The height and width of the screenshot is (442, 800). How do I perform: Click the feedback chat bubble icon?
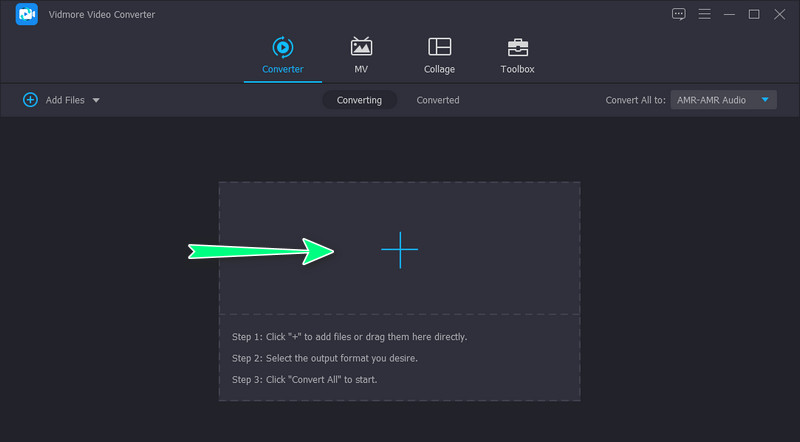pos(679,14)
